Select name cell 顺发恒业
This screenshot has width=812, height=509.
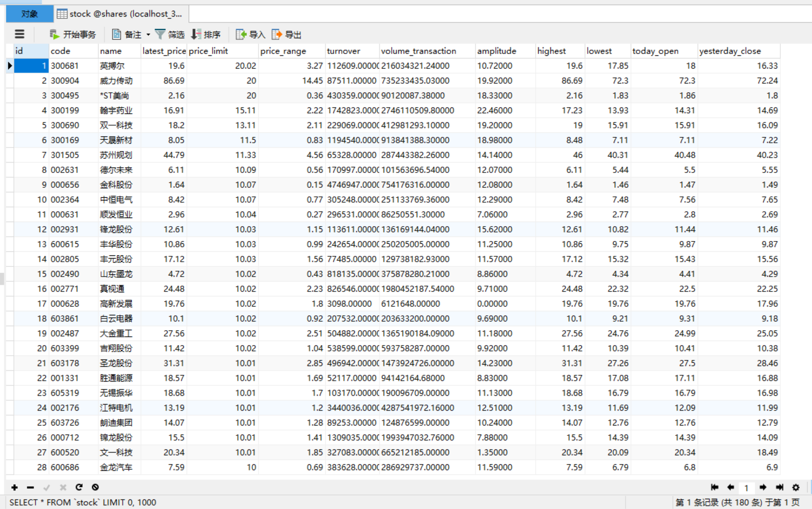click(x=119, y=214)
